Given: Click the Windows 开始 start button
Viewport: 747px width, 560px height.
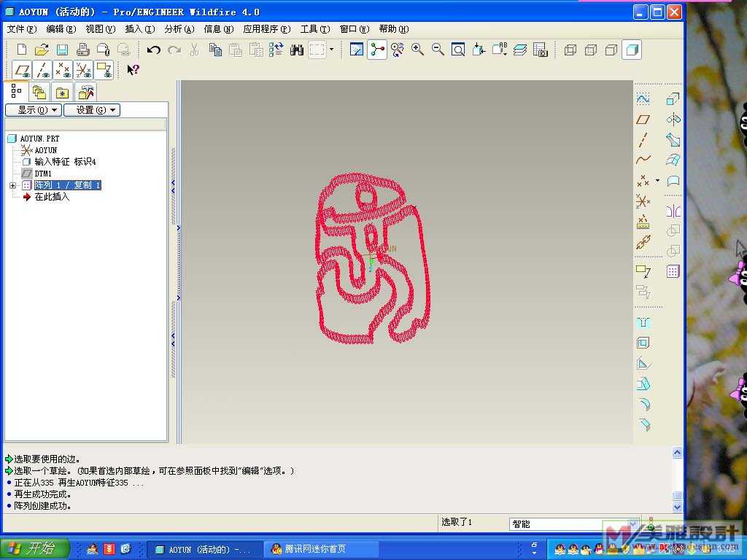Looking at the screenshot, I should pyautogui.click(x=35, y=548).
